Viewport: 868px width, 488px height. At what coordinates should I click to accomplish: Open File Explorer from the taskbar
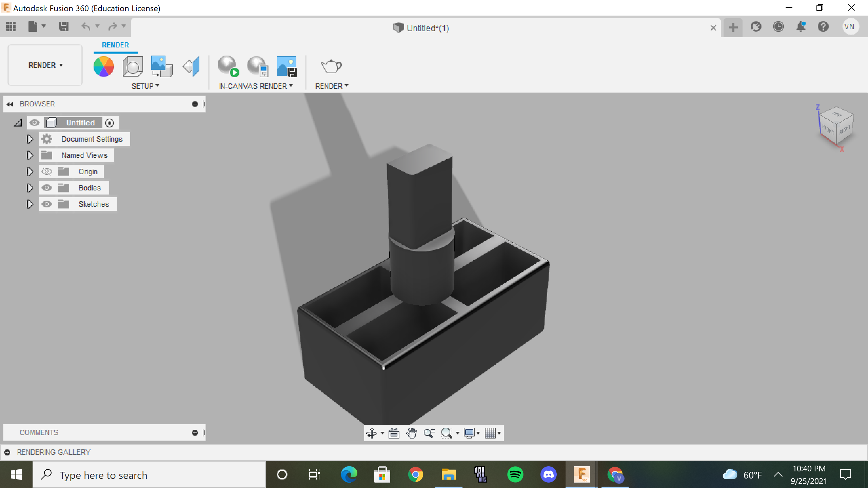[449, 475]
